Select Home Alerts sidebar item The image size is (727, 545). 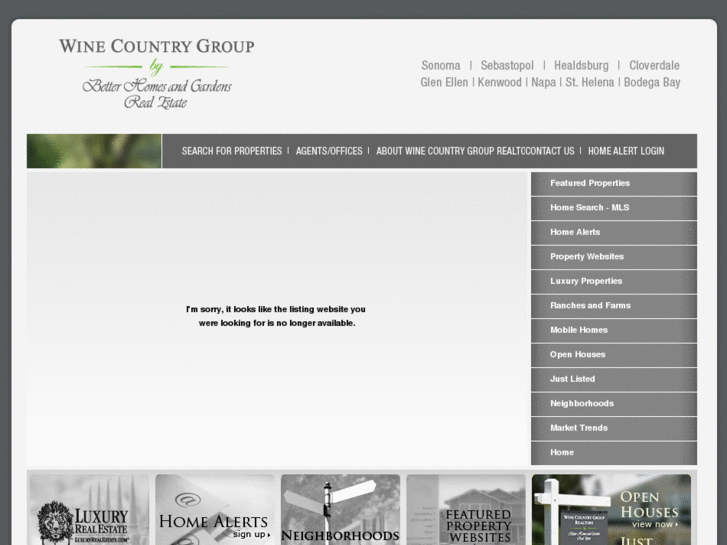(x=614, y=233)
